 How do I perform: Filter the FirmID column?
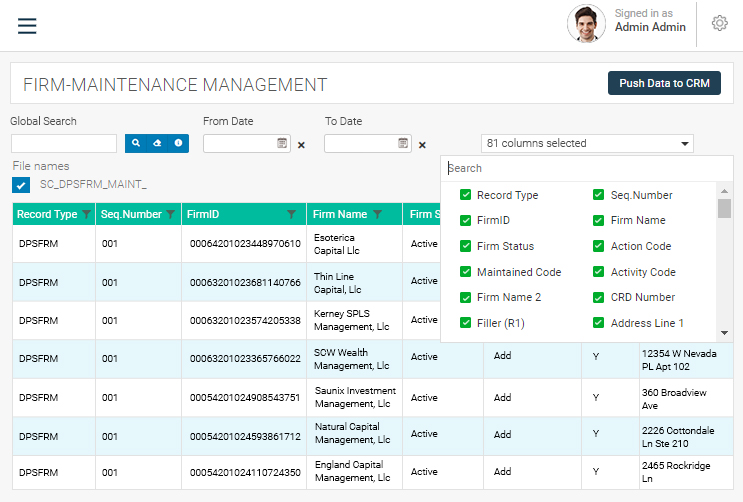click(291, 214)
